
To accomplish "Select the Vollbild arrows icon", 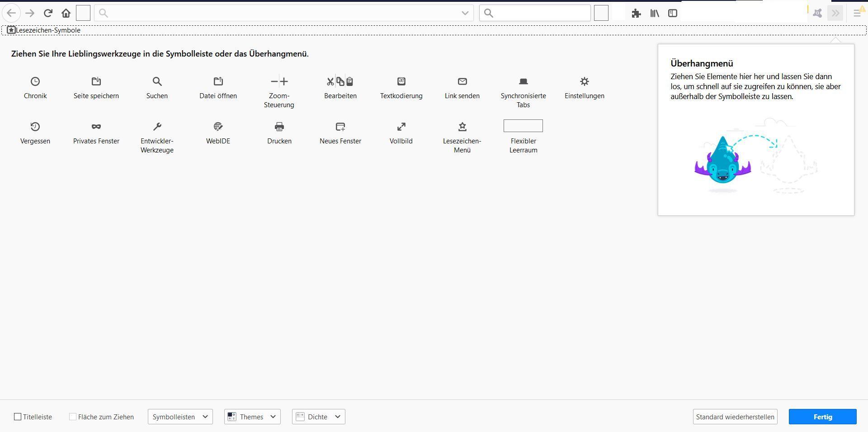I will 401,127.
